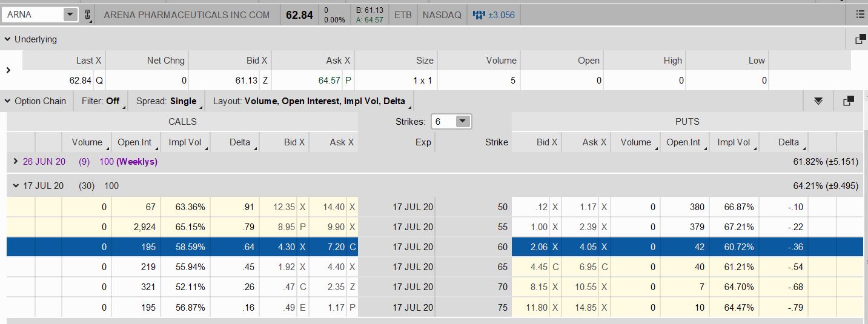Expand the underlying row arrow
The height and width of the screenshot is (324, 868).
(x=8, y=70)
